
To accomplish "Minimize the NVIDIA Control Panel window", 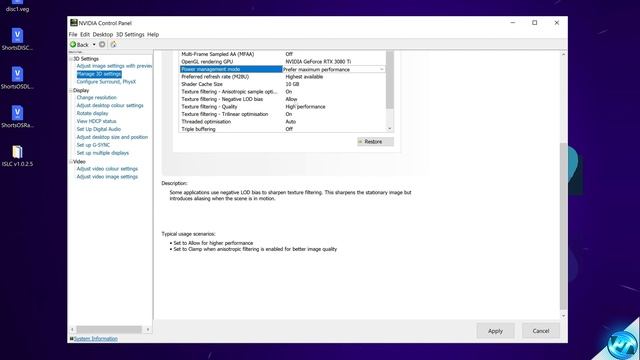I will tap(513, 23).
